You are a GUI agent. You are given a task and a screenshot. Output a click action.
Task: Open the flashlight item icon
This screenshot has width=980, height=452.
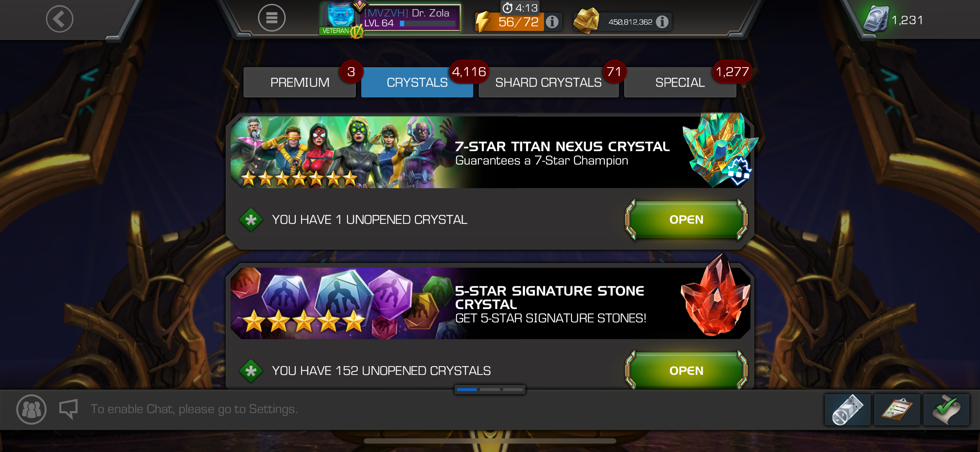pyautogui.click(x=848, y=410)
